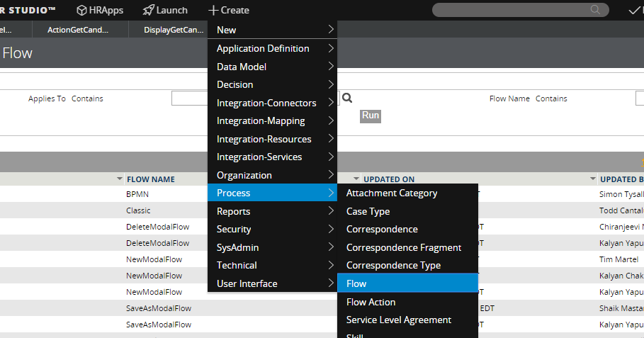Expand chevron beside User Interface item
This screenshot has width=644, height=338.
coord(331,283)
